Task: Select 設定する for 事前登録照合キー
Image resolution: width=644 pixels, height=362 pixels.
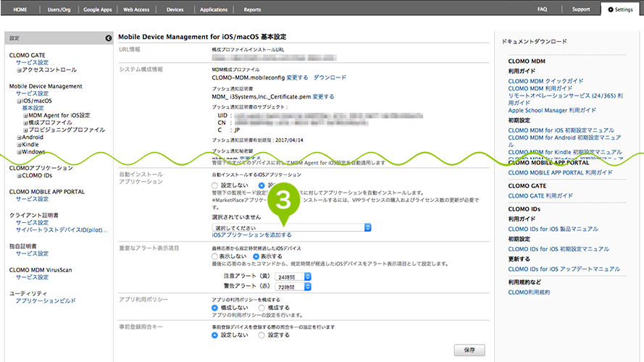Action: (262, 335)
